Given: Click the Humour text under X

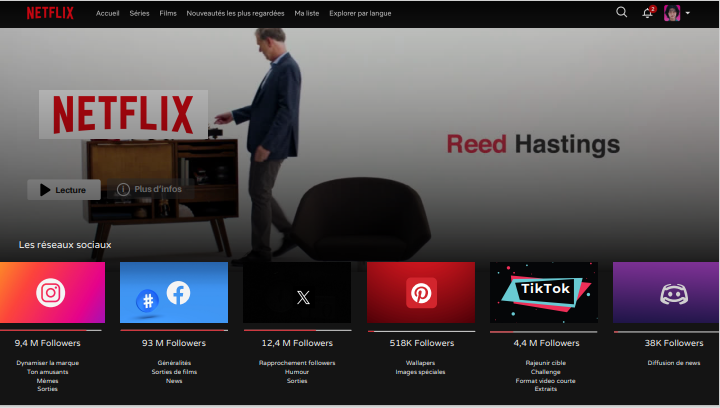Looking at the screenshot, I should click(x=297, y=372).
